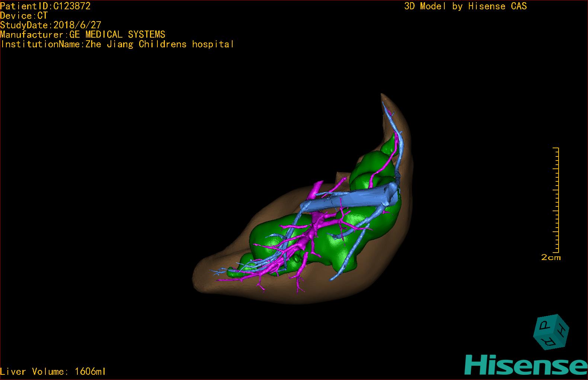
Task: Select the PatientID:C123872 text
Action: tap(45, 6)
